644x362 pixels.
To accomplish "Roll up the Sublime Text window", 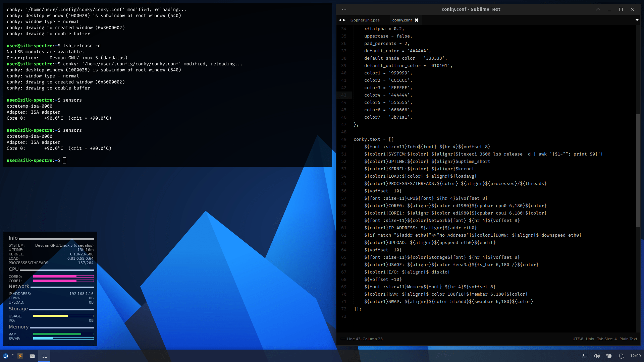I will [598, 9].
